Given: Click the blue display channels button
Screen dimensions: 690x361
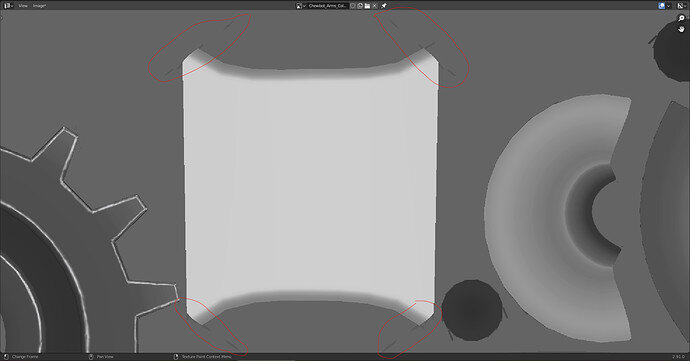Looking at the screenshot, I should pos(662,6).
